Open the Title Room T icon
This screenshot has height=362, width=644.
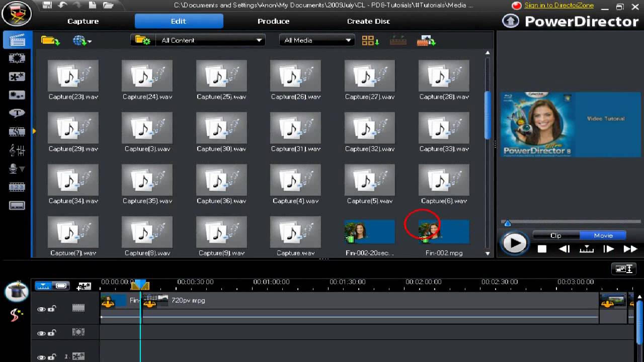(17, 113)
